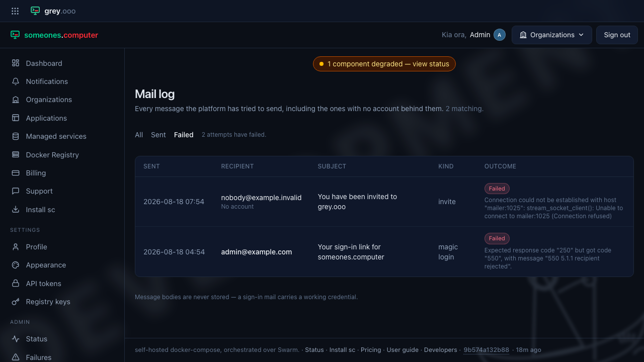This screenshot has width=644, height=362.
Task: Click the Registry keys key icon
Action: tap(16, 302)
